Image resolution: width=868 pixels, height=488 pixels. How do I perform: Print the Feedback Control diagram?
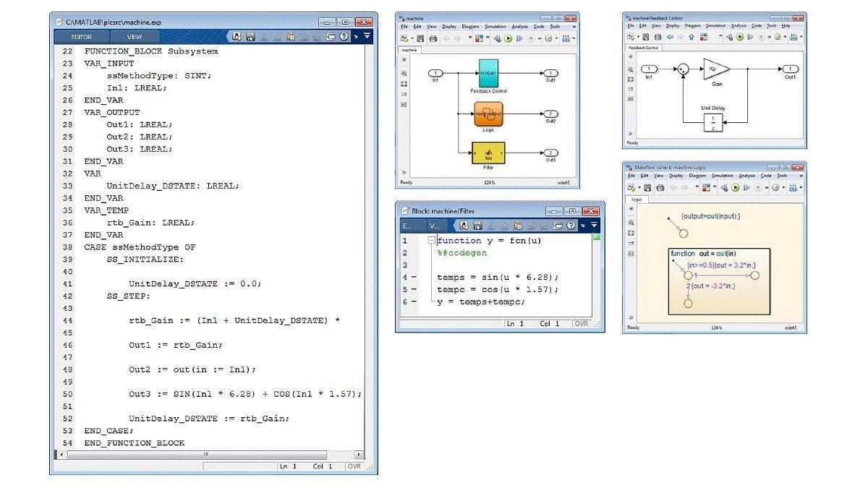(657, 37)
